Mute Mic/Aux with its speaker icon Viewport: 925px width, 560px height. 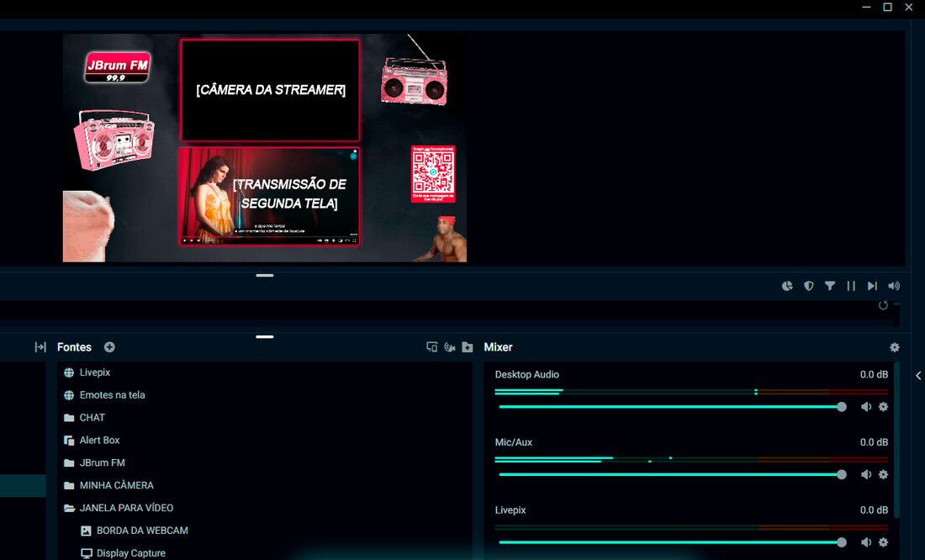[x=866, y=474]
